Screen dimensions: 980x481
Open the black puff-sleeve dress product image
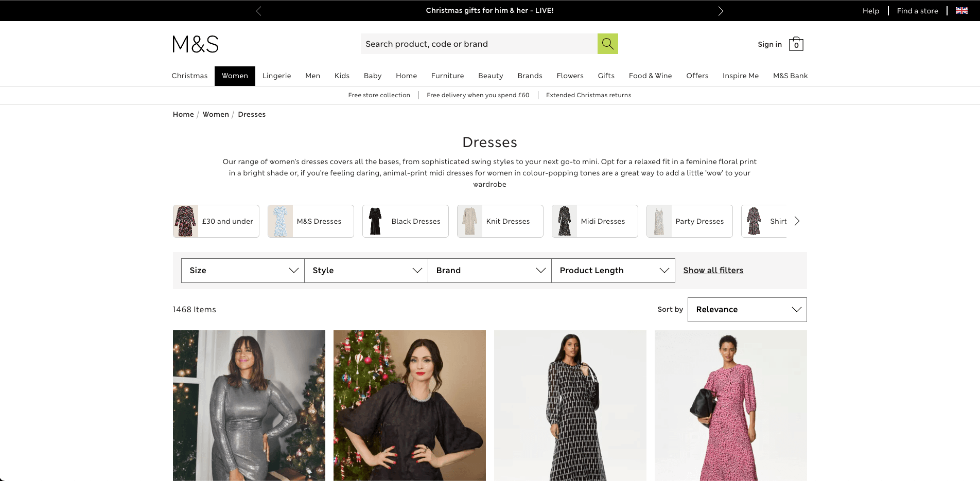click(x=410, y=405)
